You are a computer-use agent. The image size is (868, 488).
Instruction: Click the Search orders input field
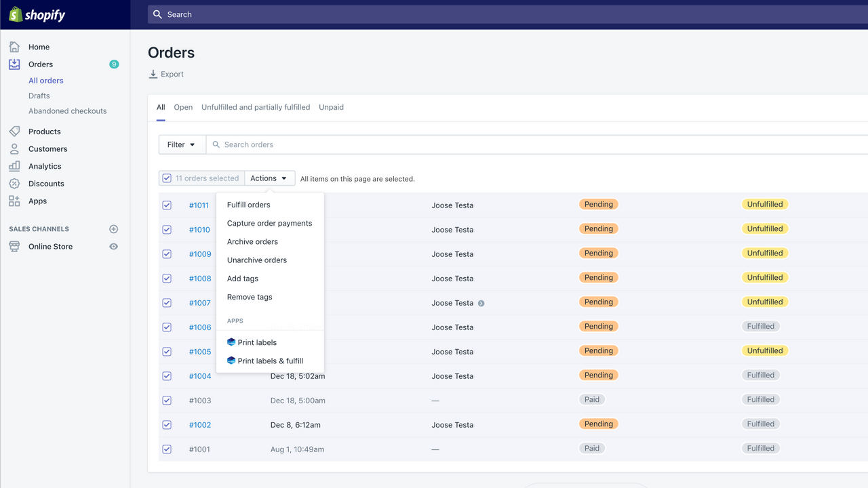537,144
